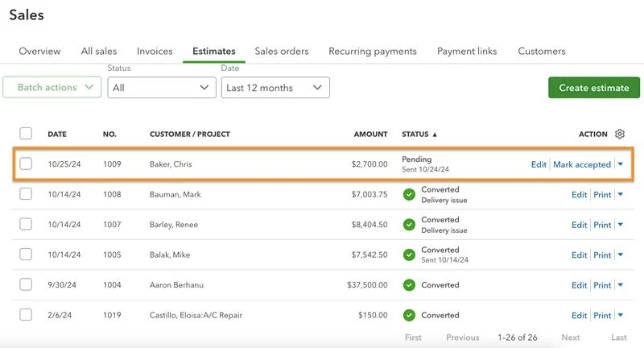Click the Last pagination link
The width and height of the screenshot is (644, 348).
click(x=619, y=338)
